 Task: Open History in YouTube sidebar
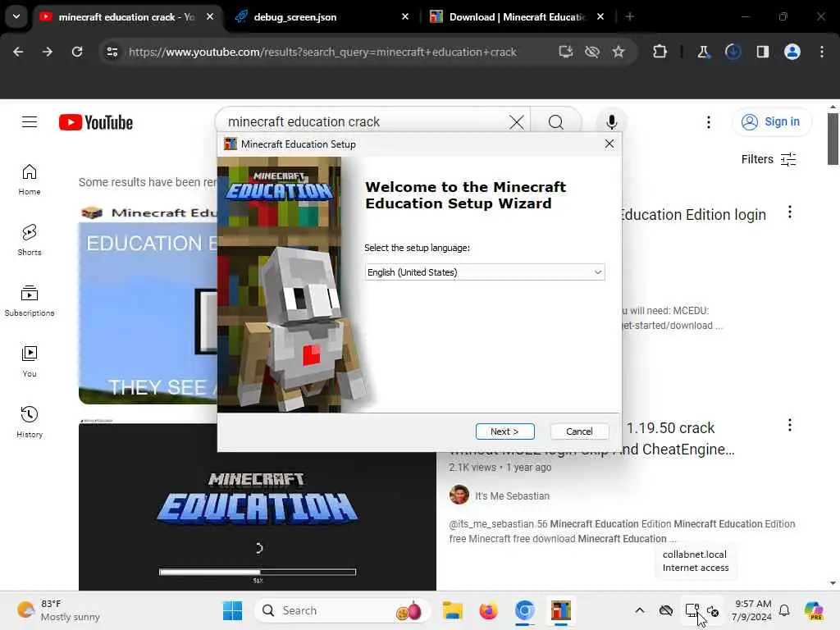30,422
